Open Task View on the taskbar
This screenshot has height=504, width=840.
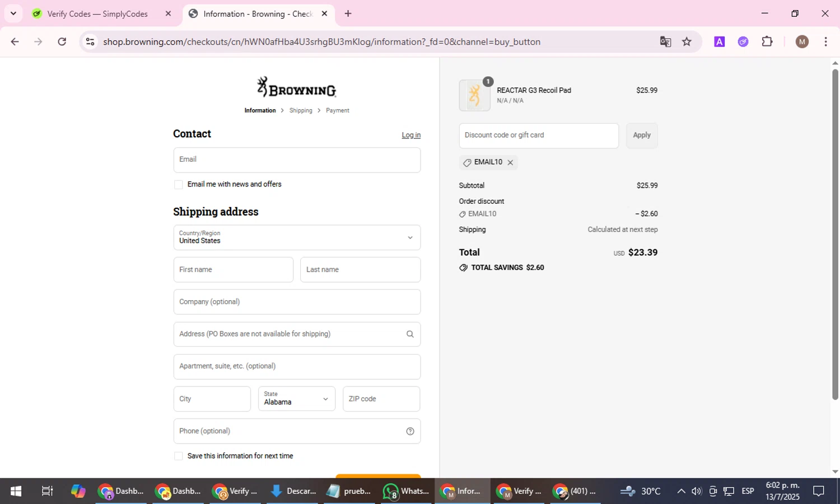[47, 491]
